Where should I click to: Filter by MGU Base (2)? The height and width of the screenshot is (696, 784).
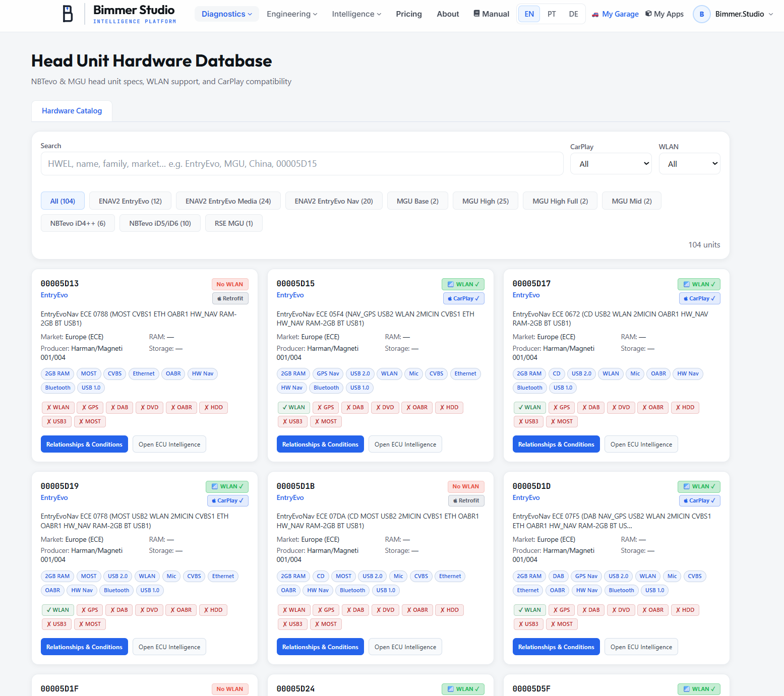pyautogui.click(x=417, y=201)
